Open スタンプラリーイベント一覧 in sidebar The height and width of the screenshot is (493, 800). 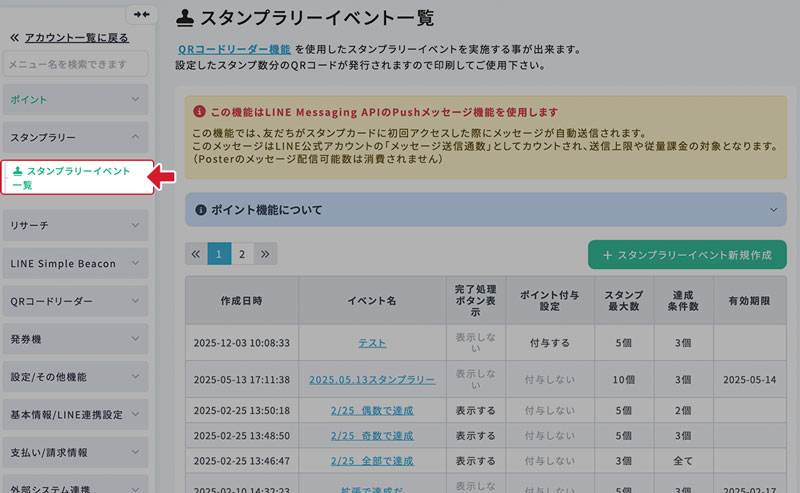coord(77,178)
